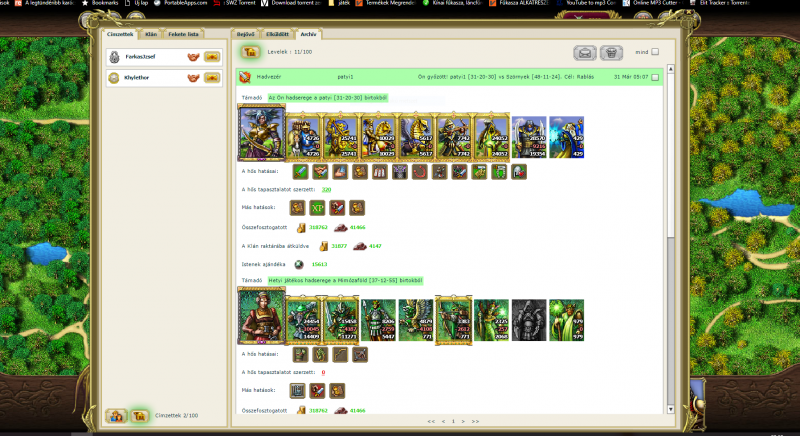Click the attacker hero portrait thumbnail

point(260,133)
